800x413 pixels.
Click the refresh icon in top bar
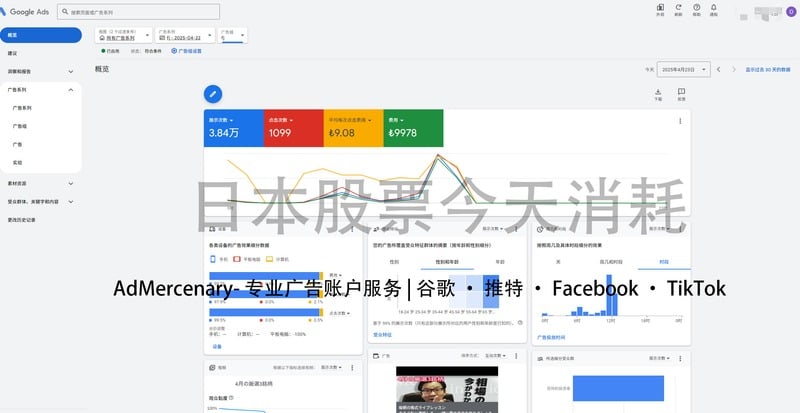point(679,7)
